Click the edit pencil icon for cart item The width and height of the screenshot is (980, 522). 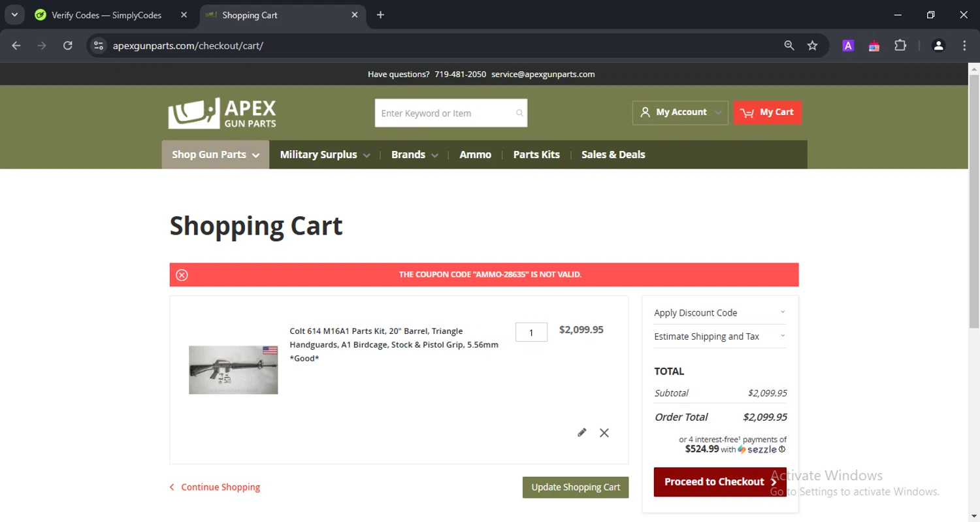click(582, 432)
